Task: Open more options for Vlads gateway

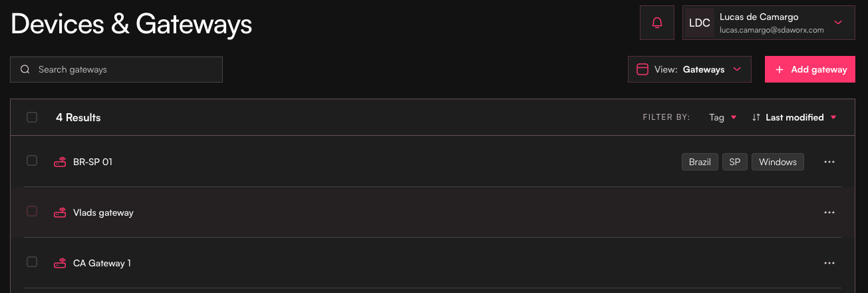Action: tap(829, 212)
